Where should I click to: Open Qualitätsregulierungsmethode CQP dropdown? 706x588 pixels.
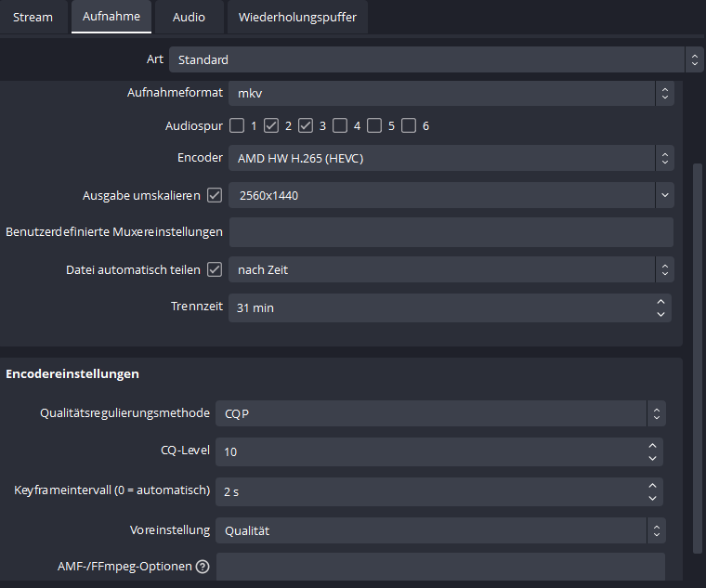tap(440, 413)
